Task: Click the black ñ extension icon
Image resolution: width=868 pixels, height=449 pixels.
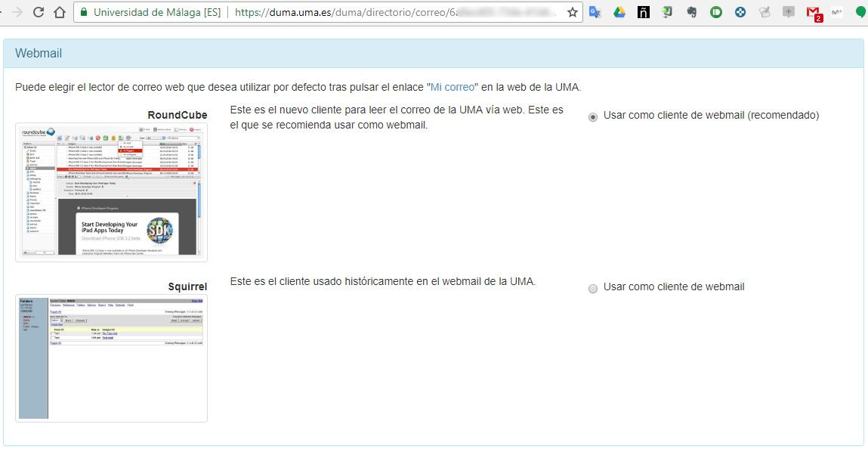Action: (644, 13)
